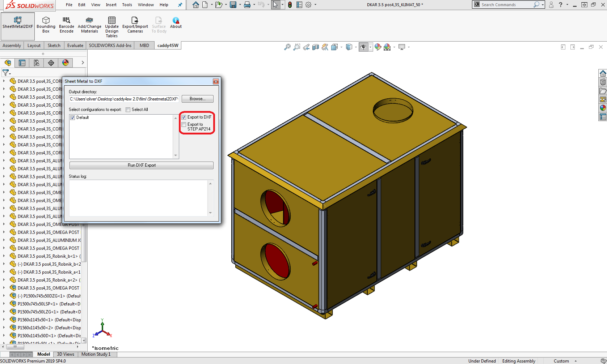Screen dimensions: 607x364
Task: Open the Insert menu
Action: [111, 5]
